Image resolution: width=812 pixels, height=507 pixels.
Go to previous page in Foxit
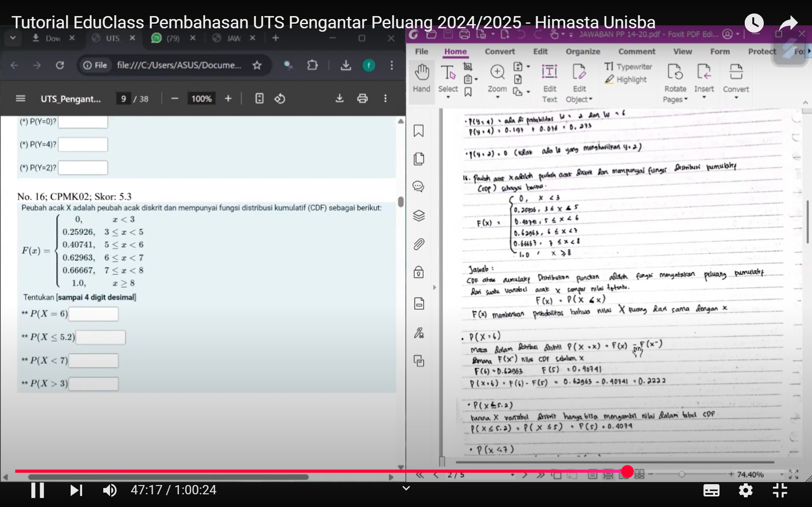point(436,475)
